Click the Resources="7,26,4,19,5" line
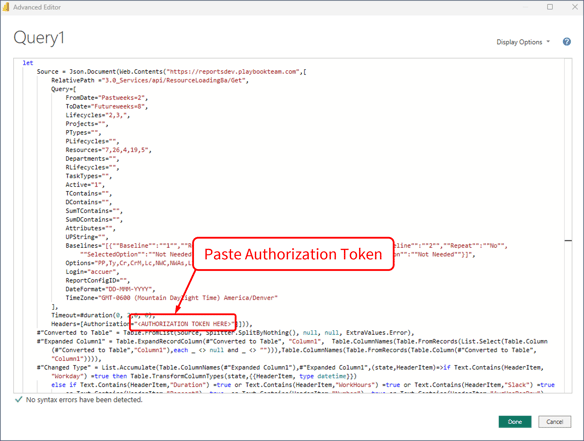This screenshot has width=584, height=441. pyautogui.click(x=109, y=150)
